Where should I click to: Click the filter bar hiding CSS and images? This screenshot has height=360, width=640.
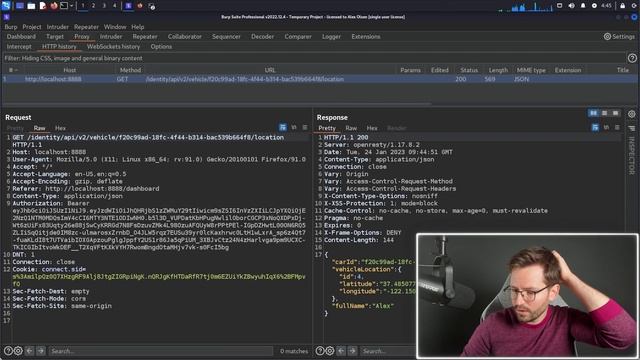click(x=313, y=58)
